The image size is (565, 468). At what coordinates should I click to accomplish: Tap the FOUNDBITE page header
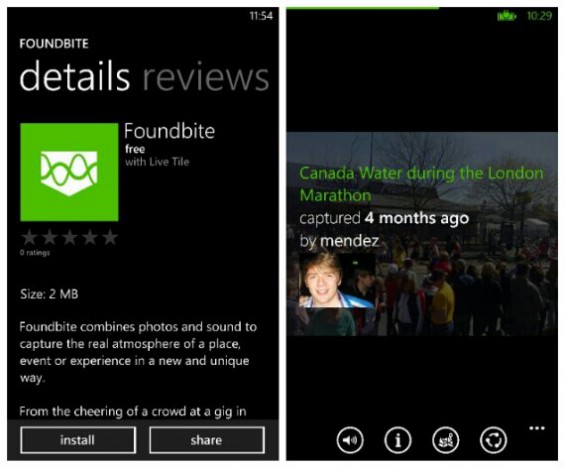54,44
